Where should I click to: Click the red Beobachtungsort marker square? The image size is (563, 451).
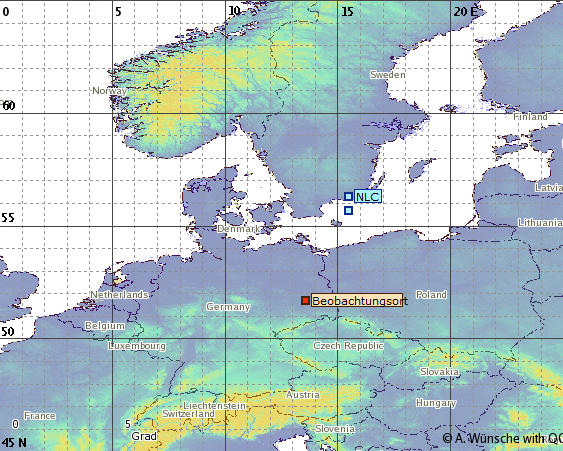tap(306, 301)
